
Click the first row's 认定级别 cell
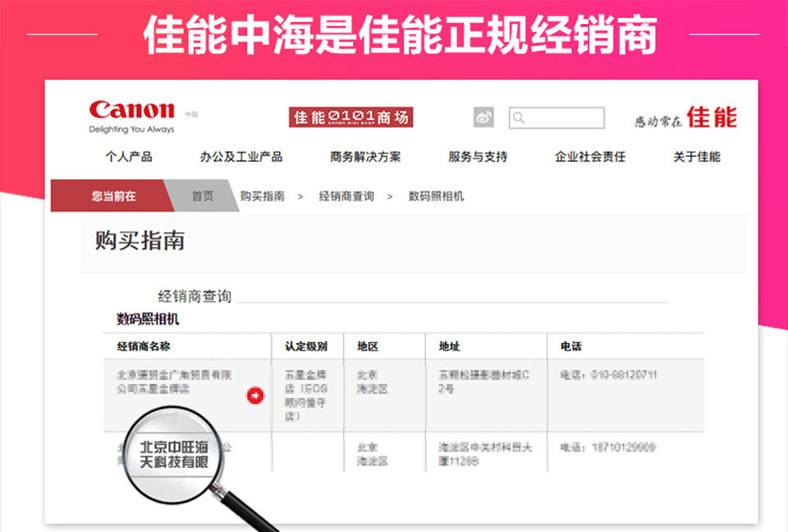(x=305, y=395)
